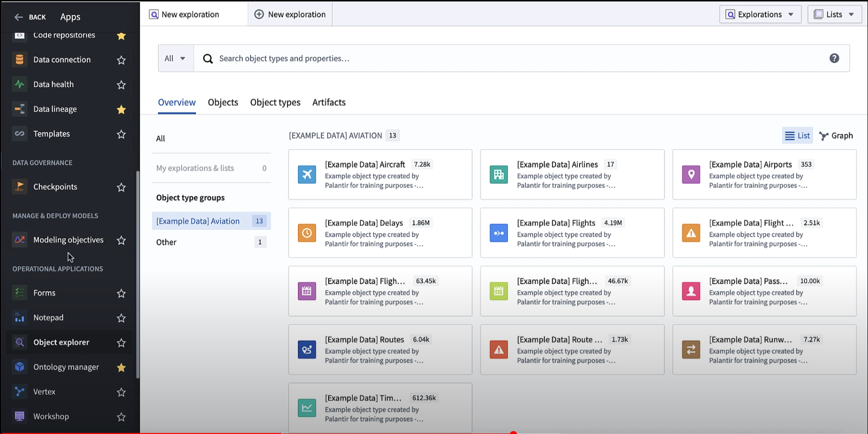This screenshot has height=434, width=868.
Task: Click the Airlines building icon
Action: [499, 175]
